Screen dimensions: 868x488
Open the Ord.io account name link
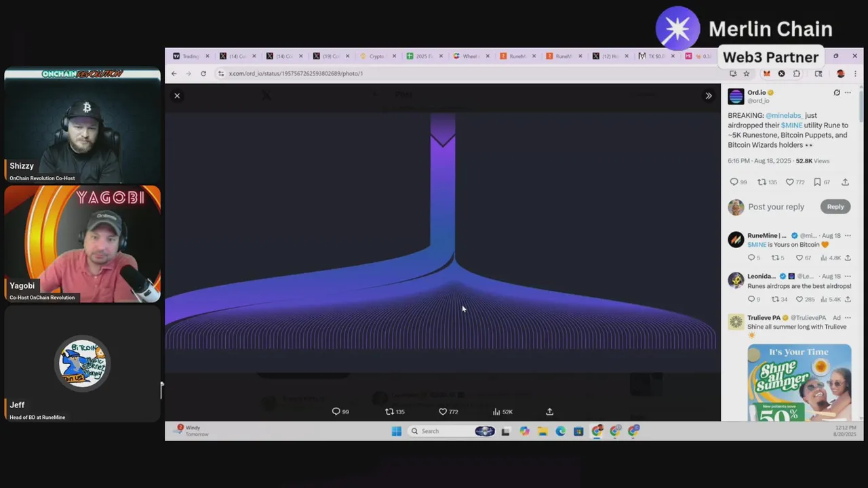[x=756, y=92]
